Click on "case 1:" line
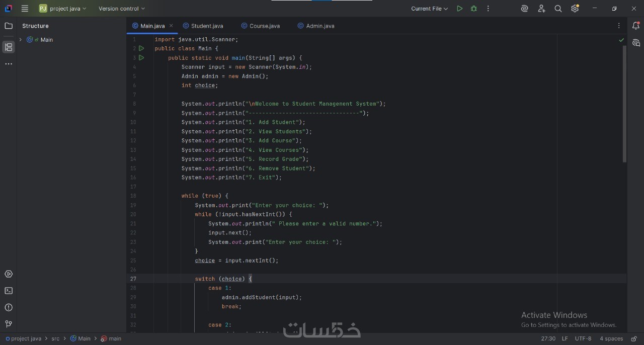The height and width of the screenshot is (345, 644). 220,288
